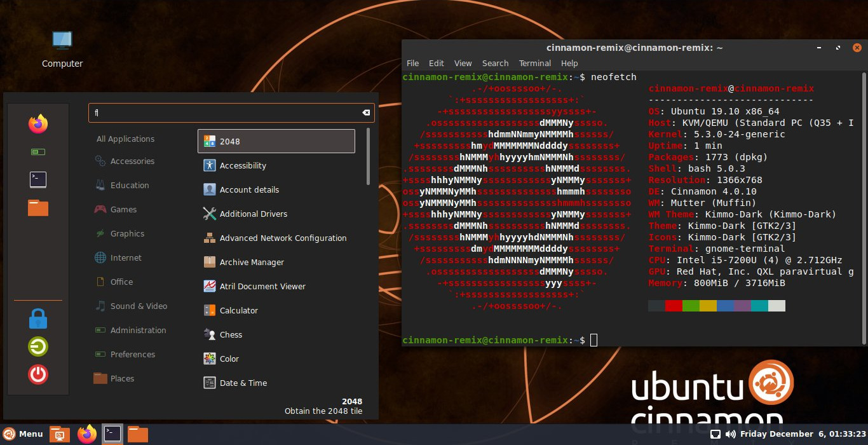Click the application list scrollbar

[368, 156]
